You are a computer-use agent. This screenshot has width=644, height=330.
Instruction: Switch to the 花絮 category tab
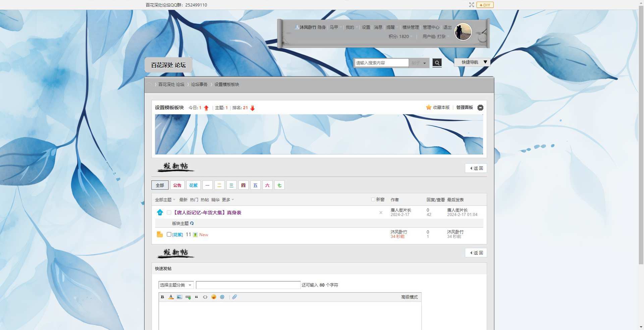pos(193,185)
